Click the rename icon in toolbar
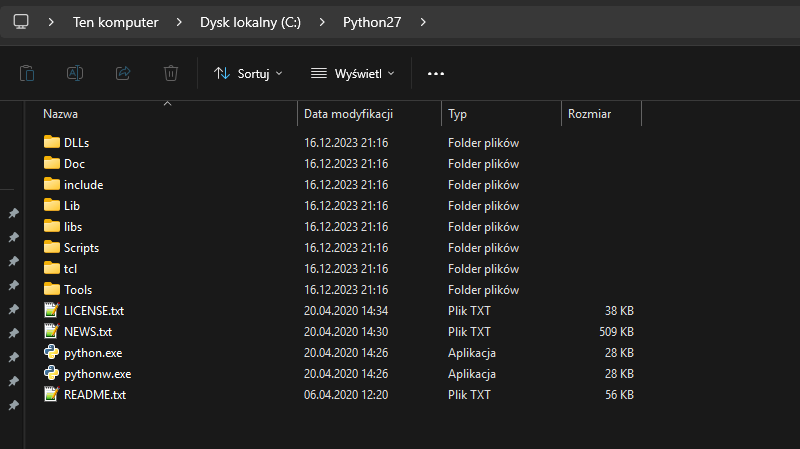The image size is (800, 449). click(x=75, y=73)
